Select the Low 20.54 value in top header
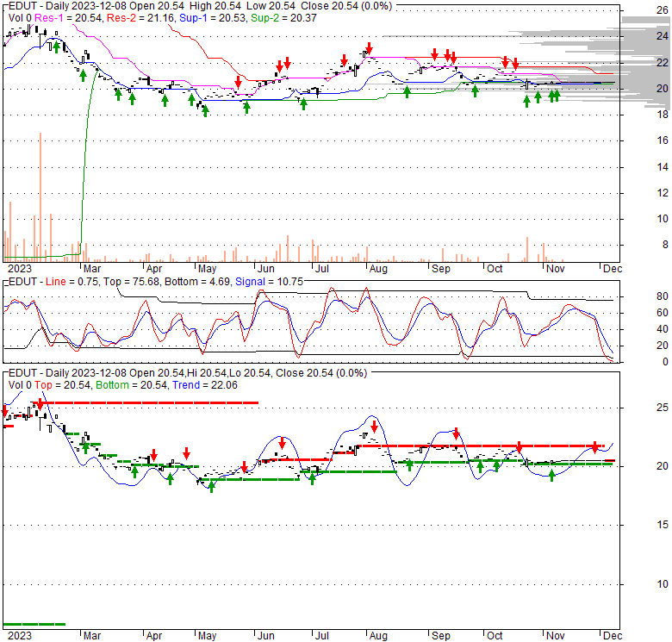The image size is (672, 642). (271, 6)
